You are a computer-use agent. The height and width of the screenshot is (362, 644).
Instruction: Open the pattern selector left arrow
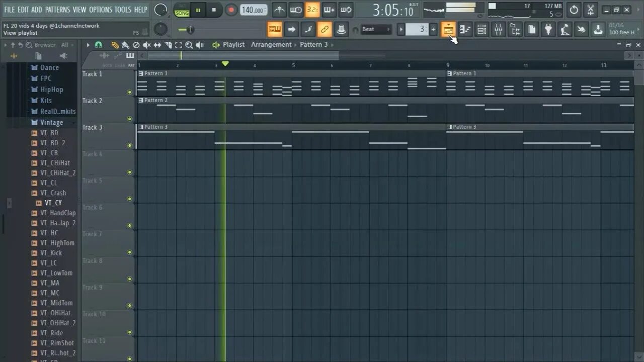(401, 29)
